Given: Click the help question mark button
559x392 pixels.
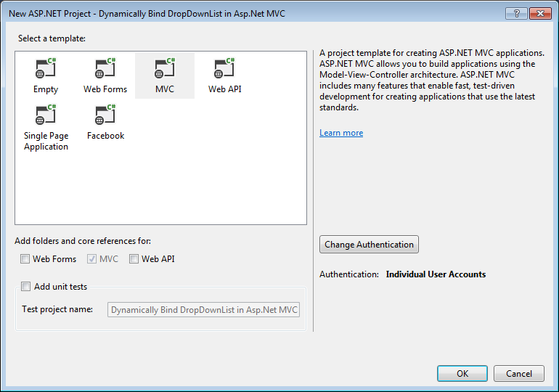Looking at the screenshot, I should click(x=516, y=14).
